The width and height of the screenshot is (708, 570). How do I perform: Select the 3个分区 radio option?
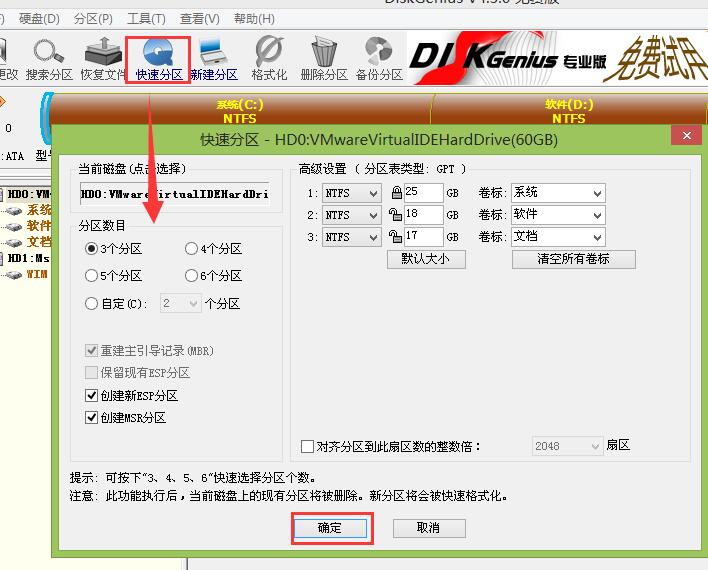(x=91, y=248)
